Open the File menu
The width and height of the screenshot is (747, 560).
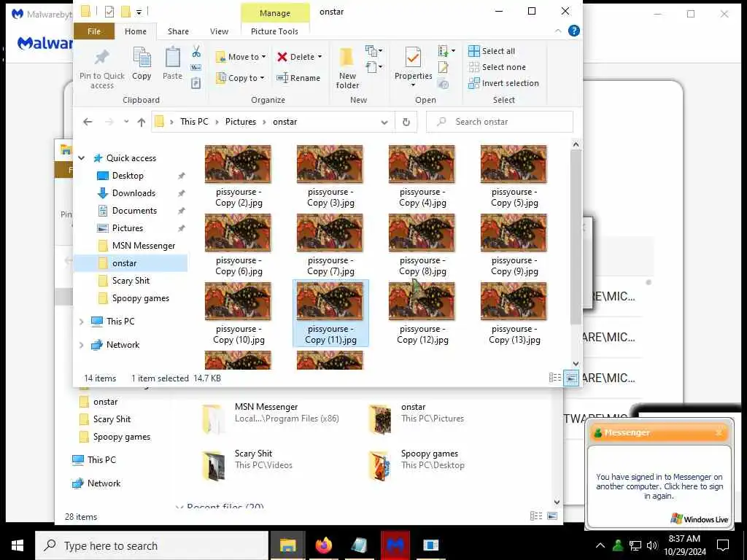click(94, 31)
